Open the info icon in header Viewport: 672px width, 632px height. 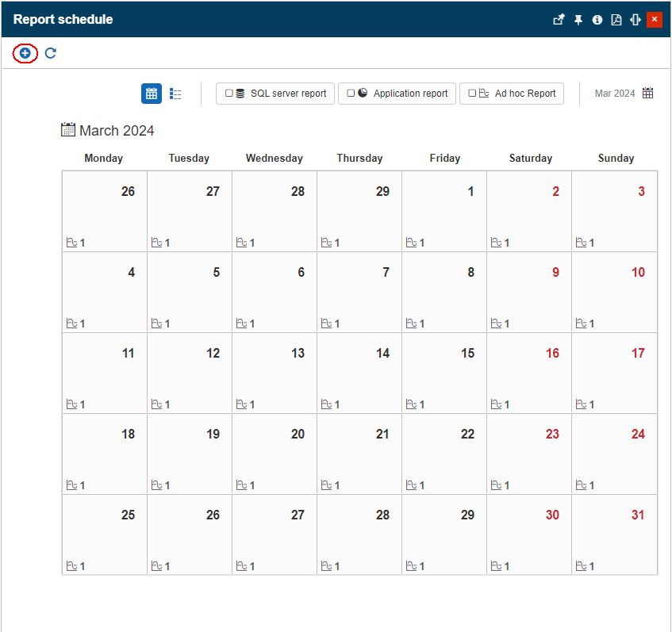coord(597,20)
